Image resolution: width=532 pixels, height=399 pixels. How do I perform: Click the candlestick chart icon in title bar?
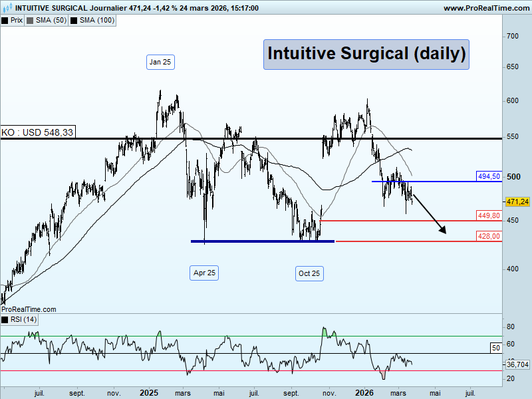click(x=7, y=7)
